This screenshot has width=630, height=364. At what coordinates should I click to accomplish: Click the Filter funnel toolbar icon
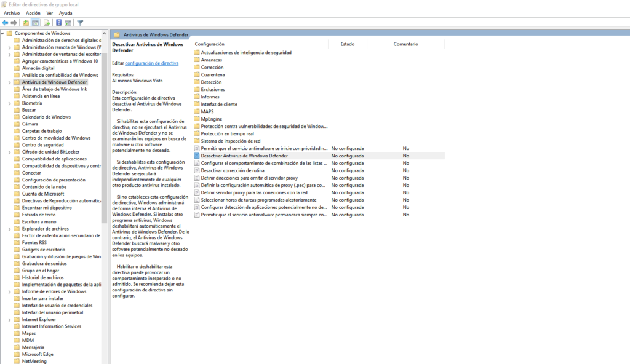pyautogui.click(x=80, y=23)
